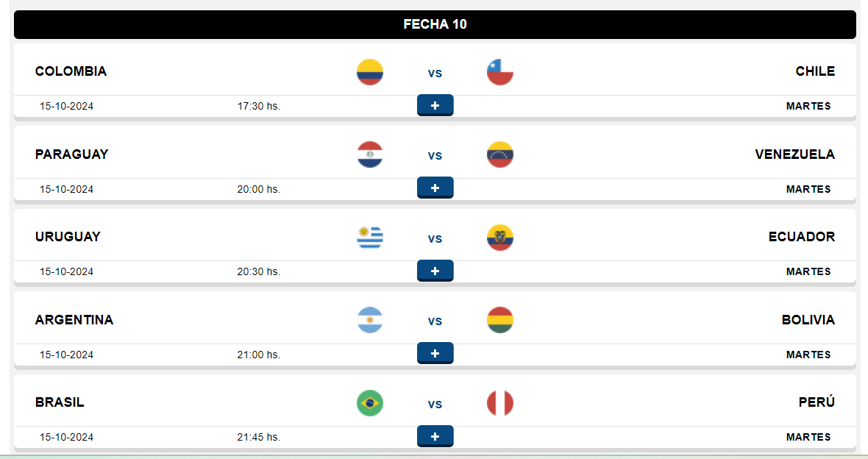
Task: Click the 20:30 hs. kickoff time
Action: [258, 271]
